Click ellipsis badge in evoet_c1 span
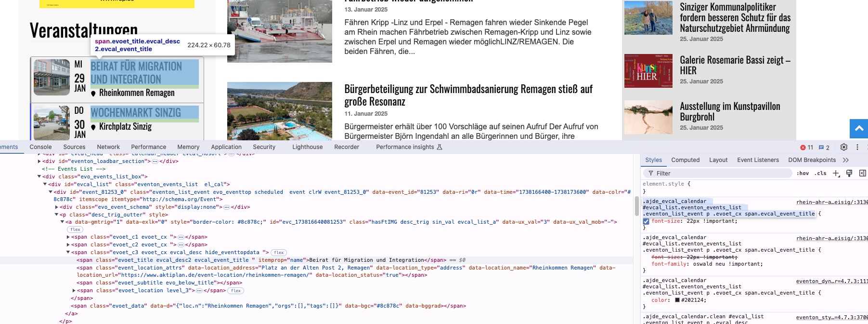 181,237
